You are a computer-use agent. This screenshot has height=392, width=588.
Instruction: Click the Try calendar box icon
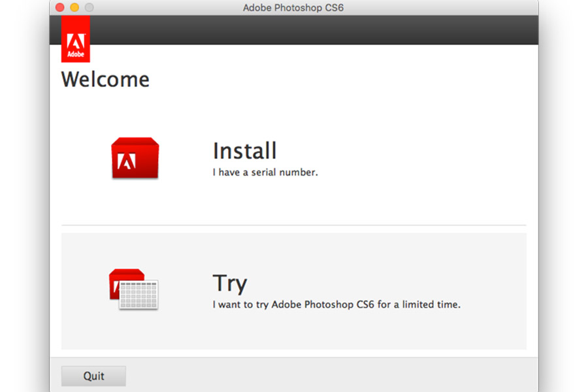(x=133, y=289)
